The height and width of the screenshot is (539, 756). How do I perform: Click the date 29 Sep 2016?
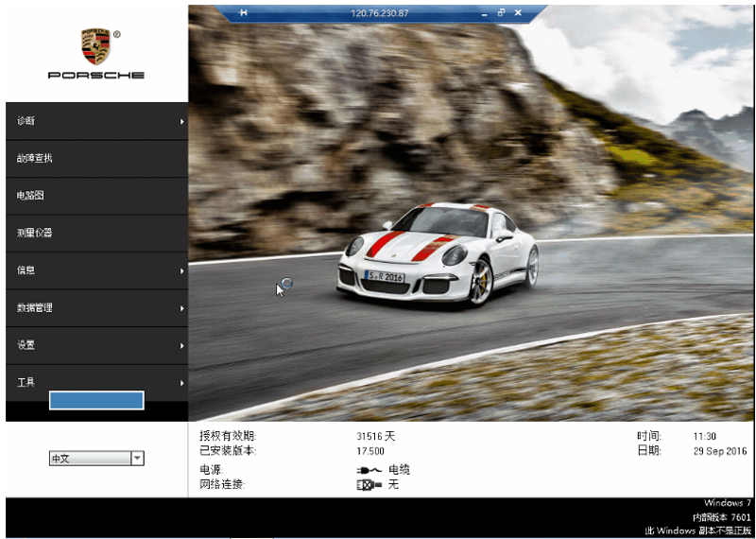(720, 451)
